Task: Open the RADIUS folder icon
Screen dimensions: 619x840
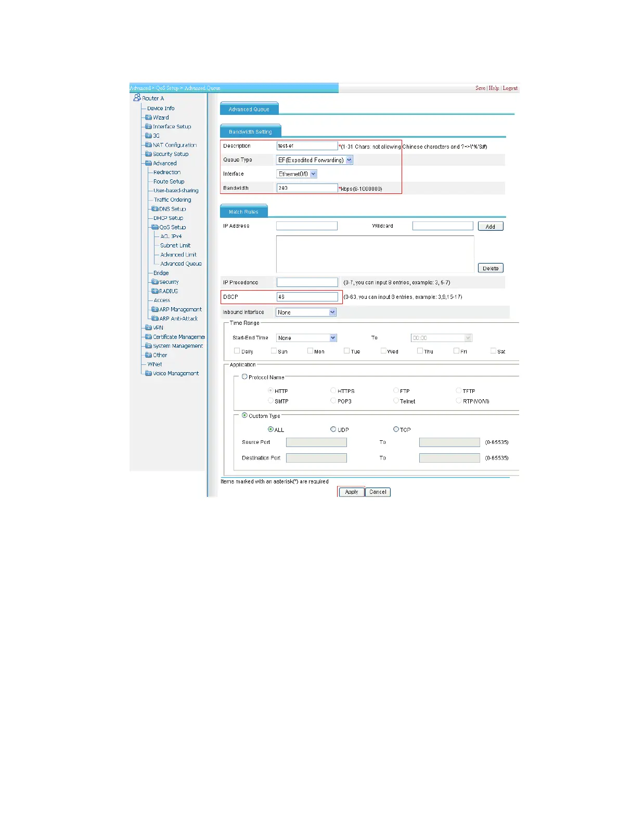Action: pos(154,291)
